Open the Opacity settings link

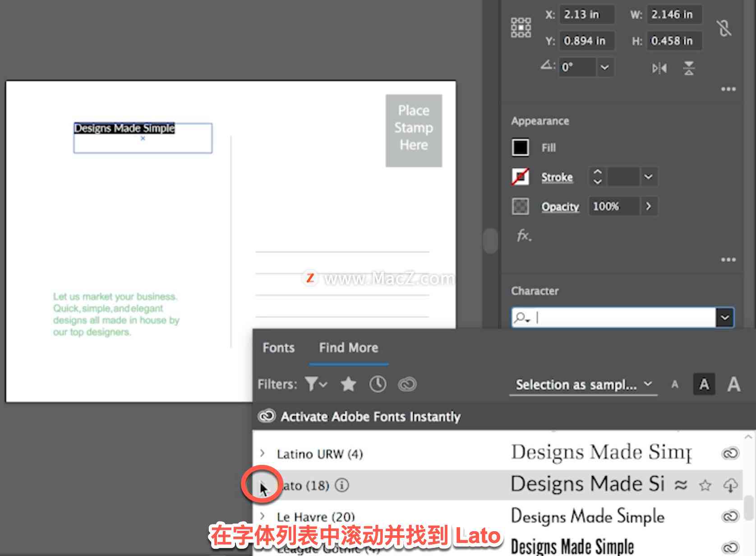point(560,207)
